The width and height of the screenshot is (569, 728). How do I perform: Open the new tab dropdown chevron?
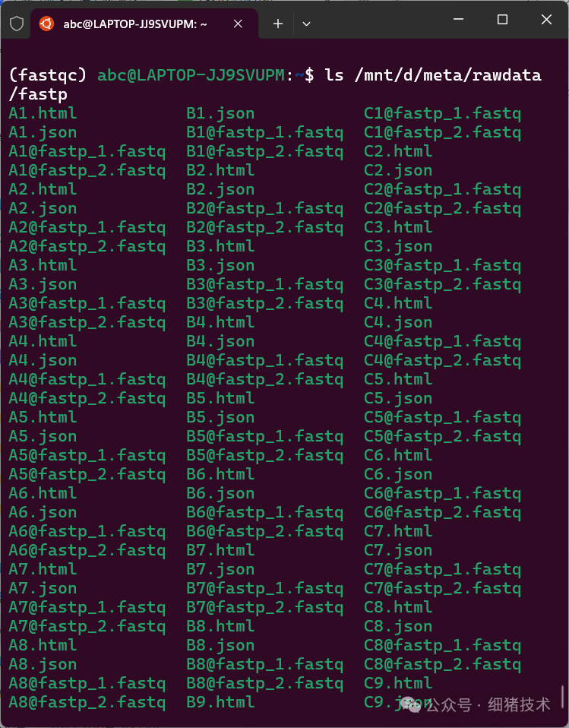pos(306,24)
